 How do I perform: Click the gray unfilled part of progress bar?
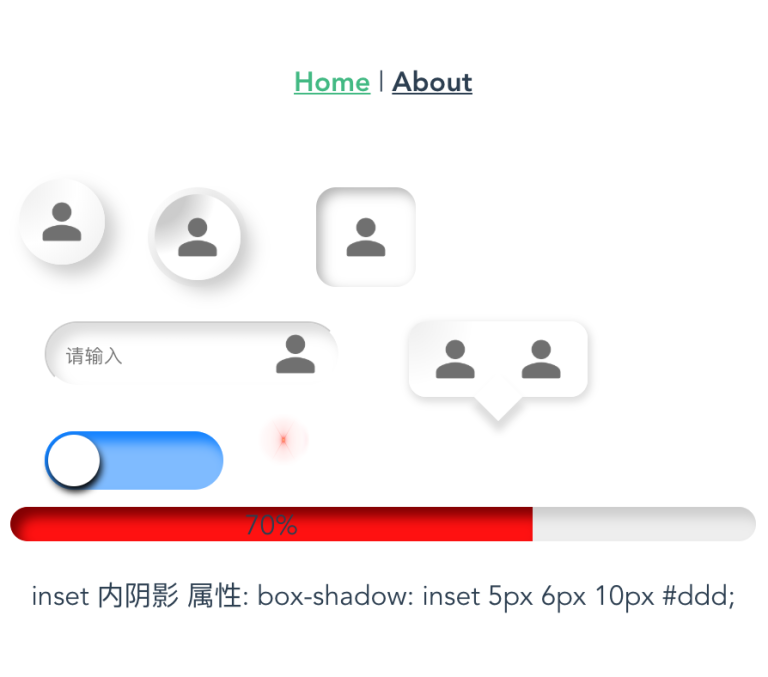[644, 524]
